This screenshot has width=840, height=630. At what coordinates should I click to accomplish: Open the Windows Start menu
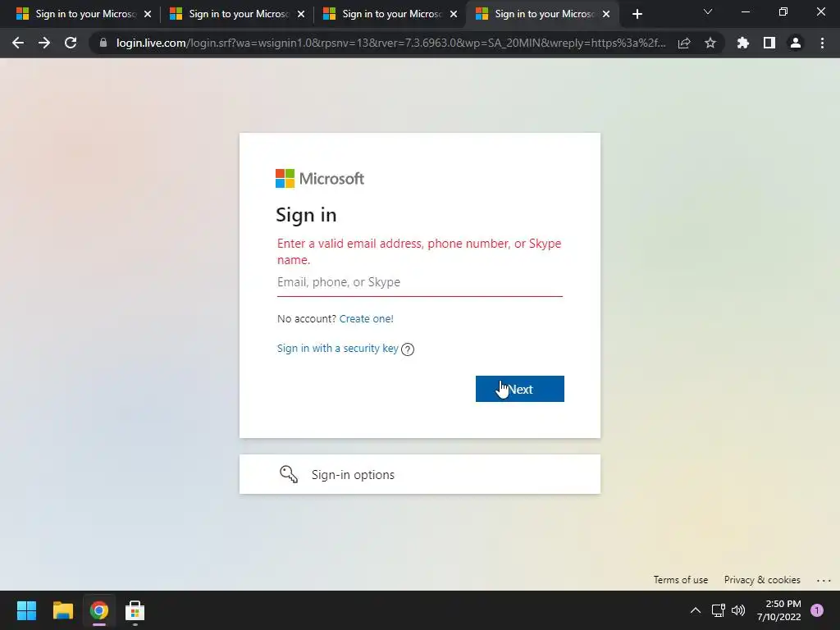click(26, 610)
